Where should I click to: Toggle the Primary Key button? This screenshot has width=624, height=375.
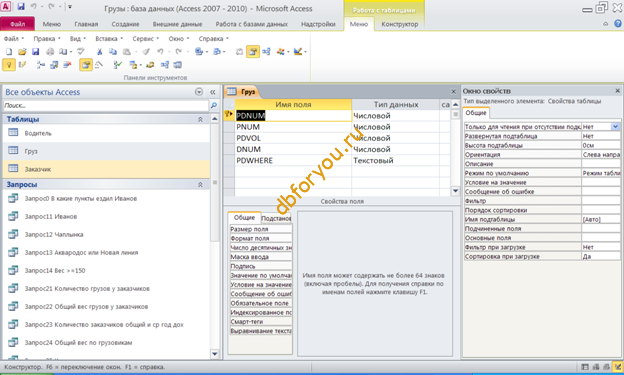[x=9, y=65]
